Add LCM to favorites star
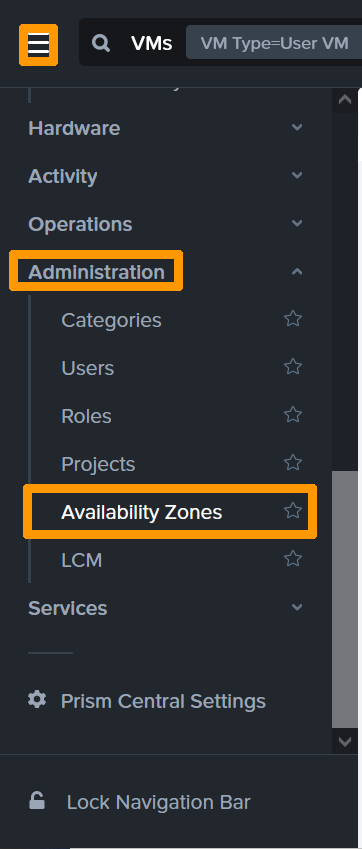This screenshot has height=849, width=362. [293, 559]
